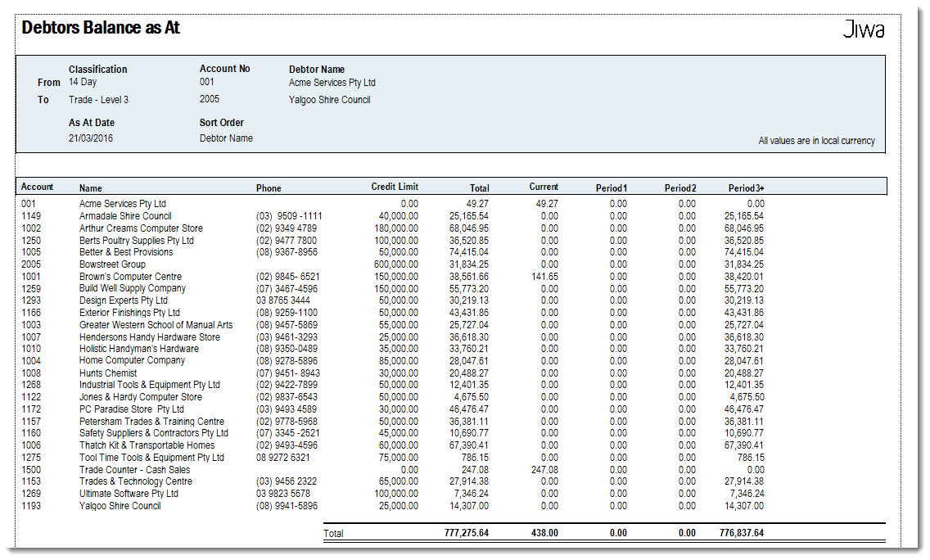Image resolution: width=930 pixels, height=560 pixels.
Task: Click the name 'Arthur Creams Computer Store'
Action: (x=141, y=228)
